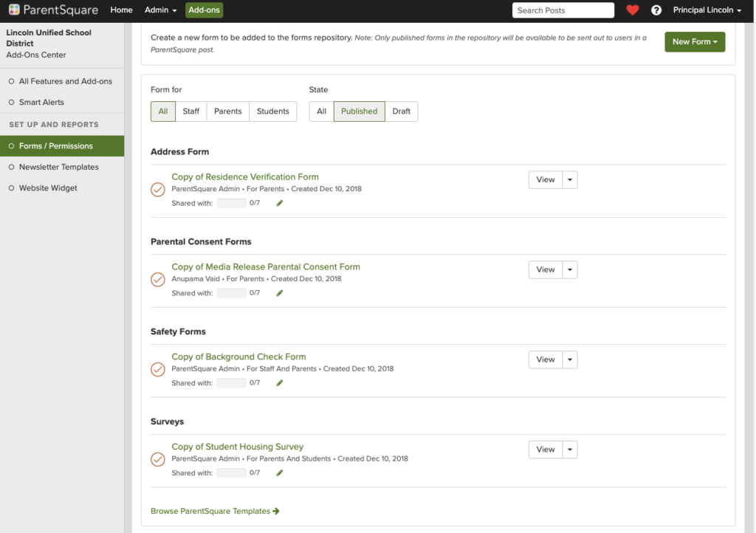Viewport: 756px width, 533px height.
Task: Go to Newsletter Templates in sidebar
Action: [x=59, y=167]
